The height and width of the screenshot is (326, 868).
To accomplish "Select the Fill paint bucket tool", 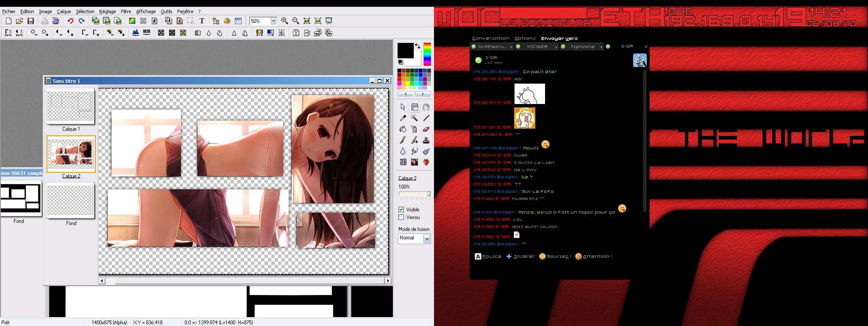I will click(x=403, y=129).
